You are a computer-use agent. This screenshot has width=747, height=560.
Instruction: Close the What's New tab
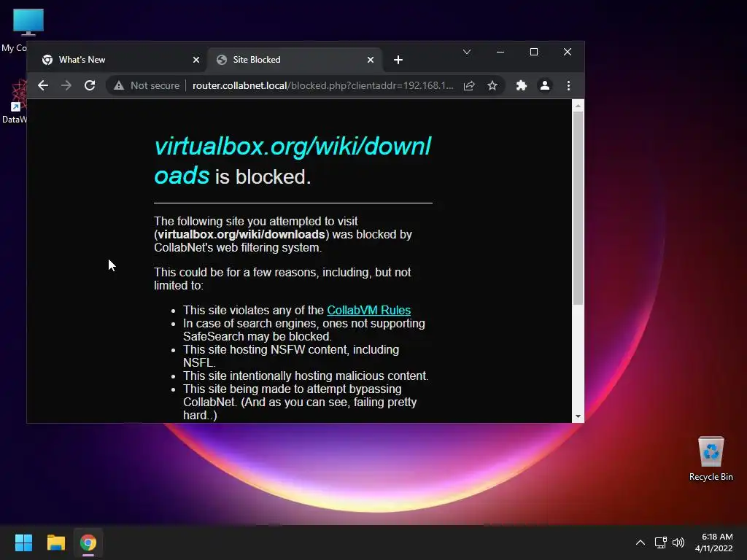click(x=196, y=60)
